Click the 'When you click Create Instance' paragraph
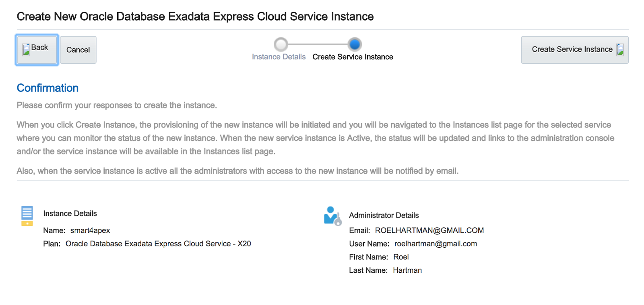 pyautogui.click(x=316, y=138)
